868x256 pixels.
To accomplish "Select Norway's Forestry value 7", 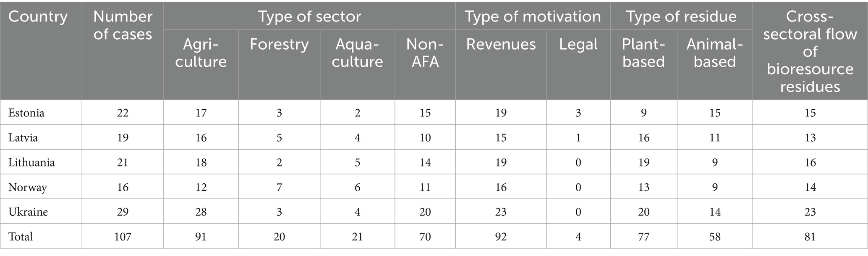I will coord(279,187).
